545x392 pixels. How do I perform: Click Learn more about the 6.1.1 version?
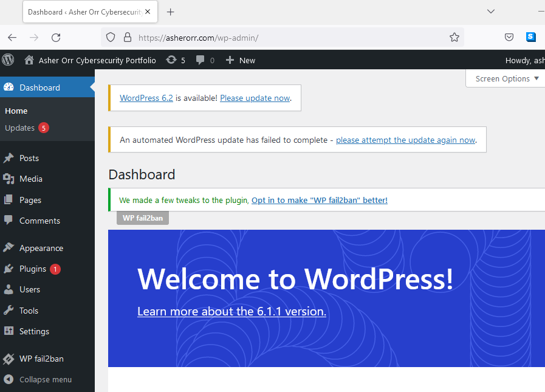232,311
